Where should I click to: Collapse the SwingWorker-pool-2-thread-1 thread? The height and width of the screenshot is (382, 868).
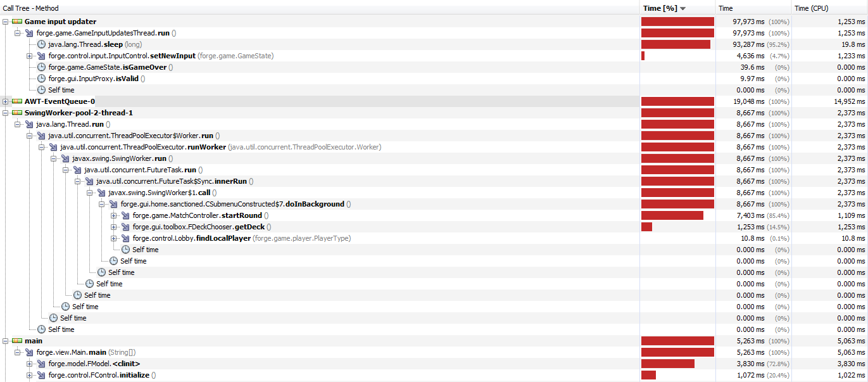(x=6, y=113)
